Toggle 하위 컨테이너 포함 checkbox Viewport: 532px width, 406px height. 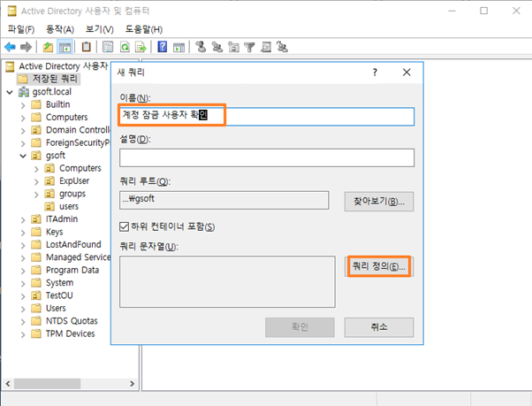click(x=124, y=226)
